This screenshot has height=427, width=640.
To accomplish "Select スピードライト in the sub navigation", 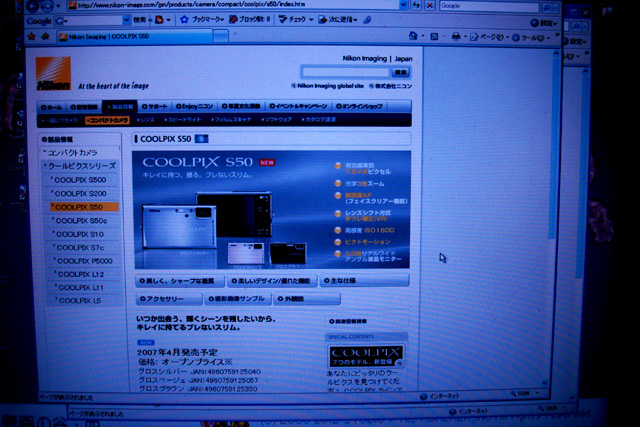I will (x=183, y=120).
